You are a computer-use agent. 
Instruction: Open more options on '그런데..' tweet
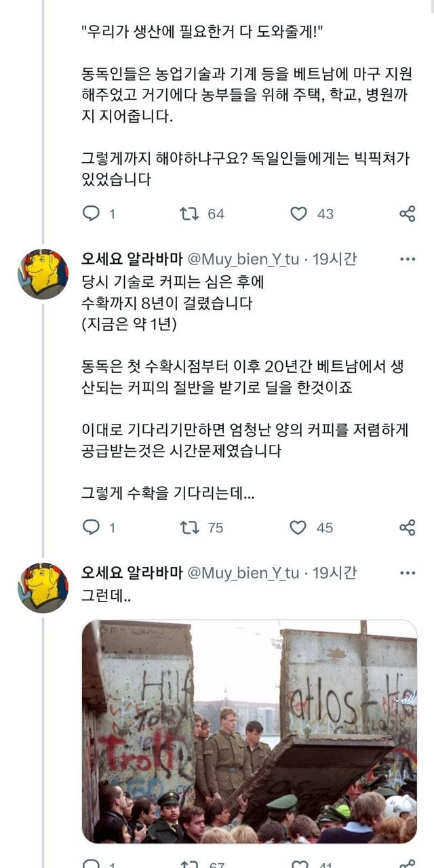[x=408, y=573]
